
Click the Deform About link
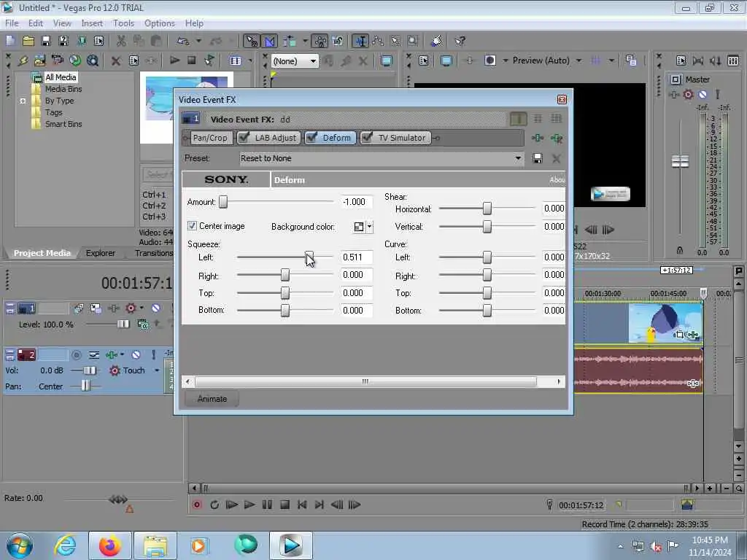(x=557, y=180)
